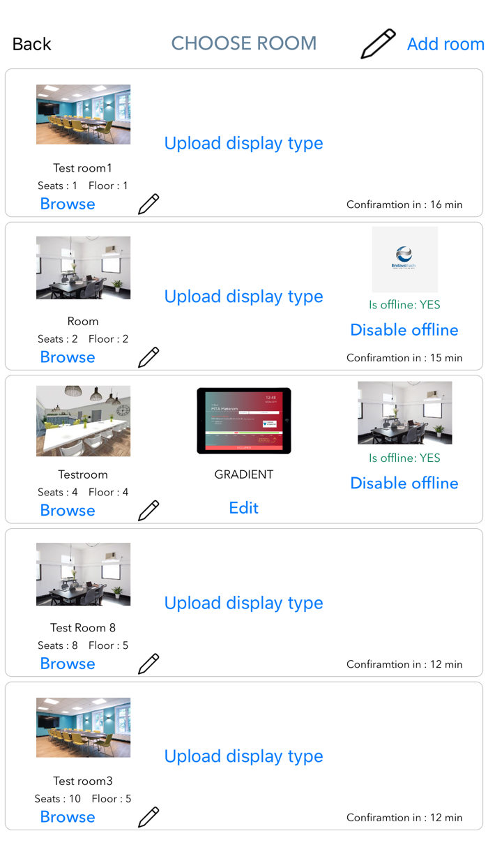Tap Testroom's offline image thumbnail

coord(405,412)
